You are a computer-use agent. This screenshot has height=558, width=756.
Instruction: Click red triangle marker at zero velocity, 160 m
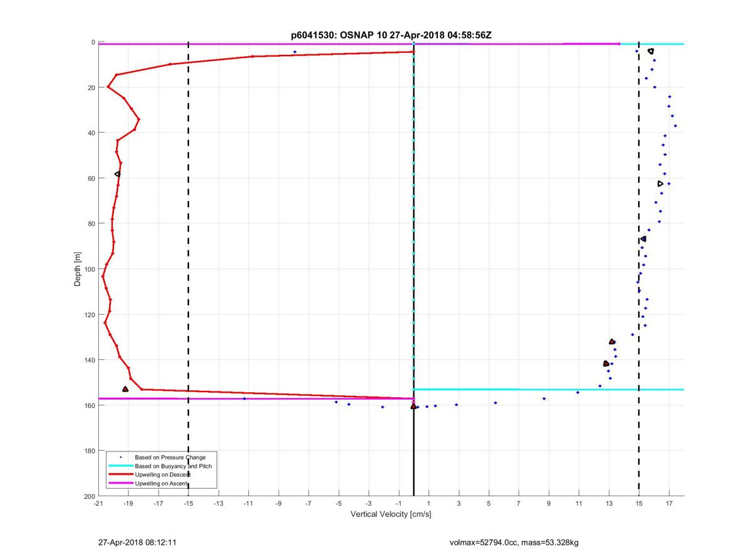[x=413, y=407]
